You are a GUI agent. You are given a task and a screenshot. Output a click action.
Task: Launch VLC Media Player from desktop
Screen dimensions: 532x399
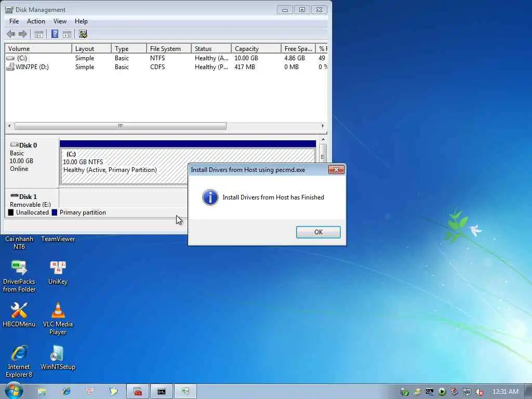click(58, 318)
